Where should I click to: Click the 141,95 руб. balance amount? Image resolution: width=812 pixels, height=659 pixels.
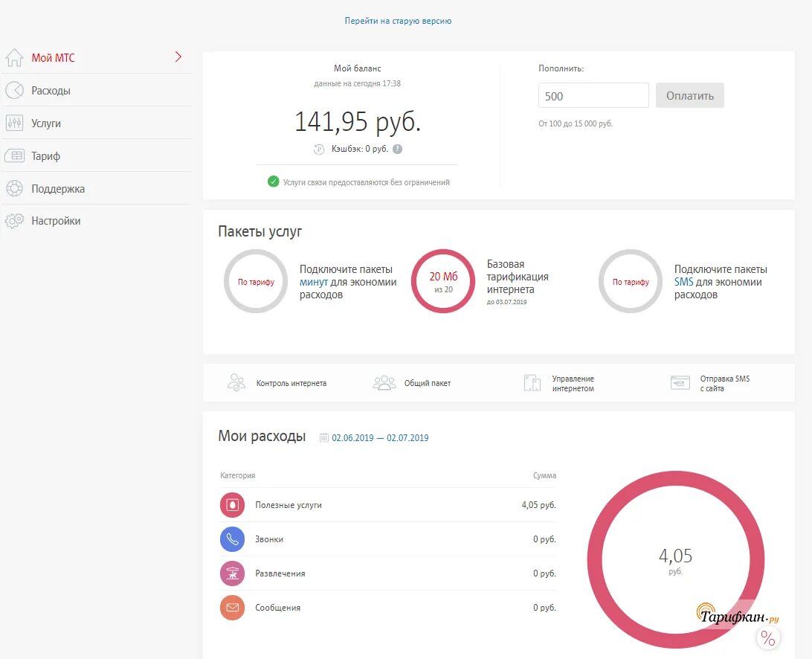358,122
